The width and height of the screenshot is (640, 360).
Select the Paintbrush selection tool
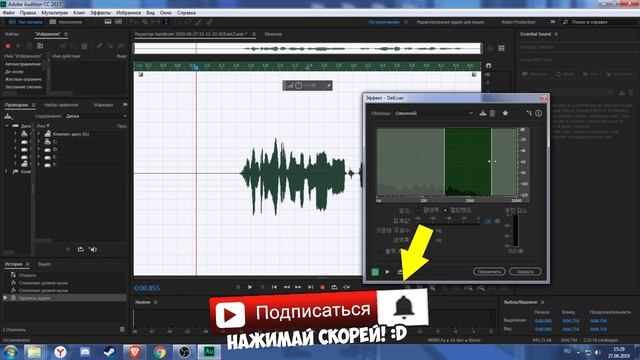199,22
